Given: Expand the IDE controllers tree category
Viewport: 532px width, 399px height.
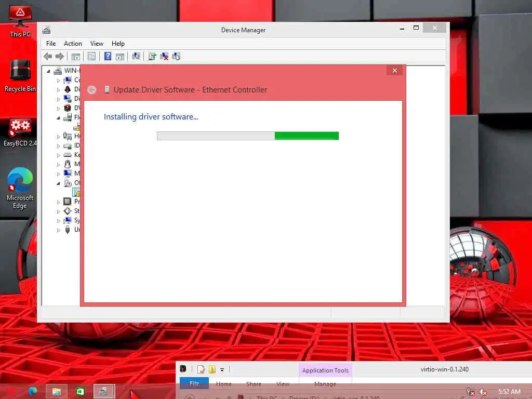Looking at the screenshot, I should tap(58, 146).
